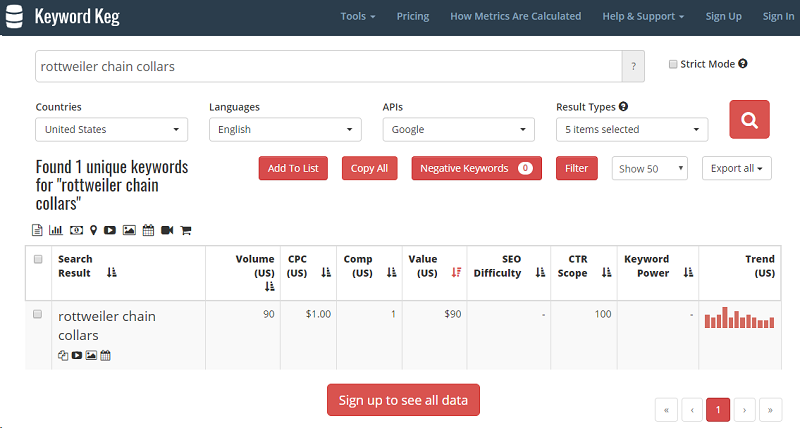The image size is (800, 428).
Task: Open the Result Types dropdown
Action: tap(632, 130)
